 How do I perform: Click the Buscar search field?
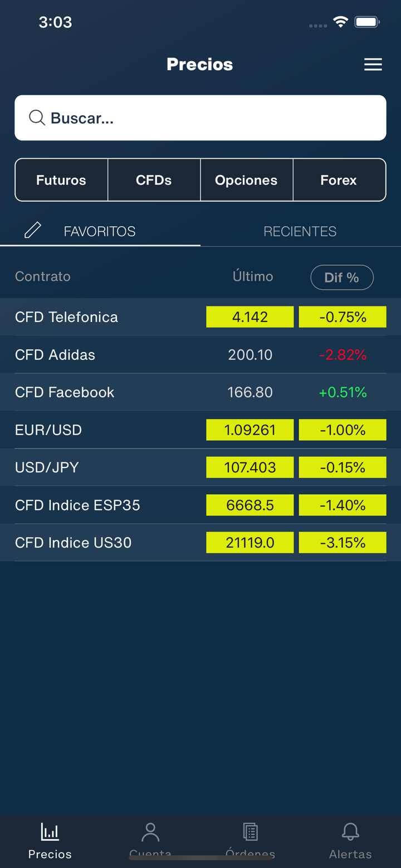point(212,118)
